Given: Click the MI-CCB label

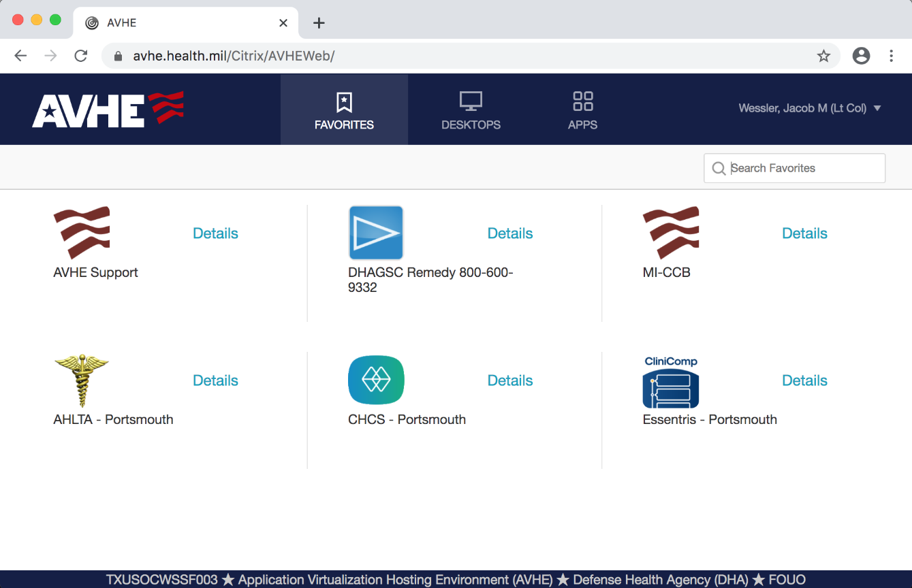Looking at the screenshot, I should click(x=666, y=272).
